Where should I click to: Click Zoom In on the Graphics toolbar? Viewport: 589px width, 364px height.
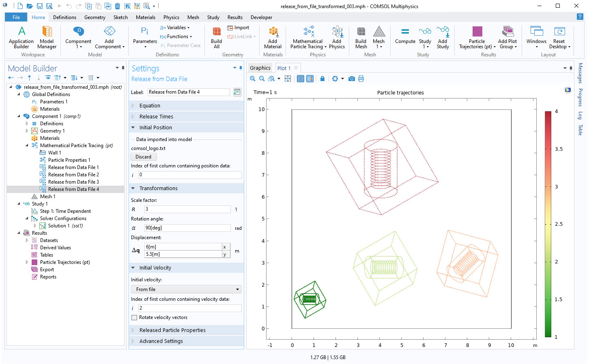coord(253,79)
